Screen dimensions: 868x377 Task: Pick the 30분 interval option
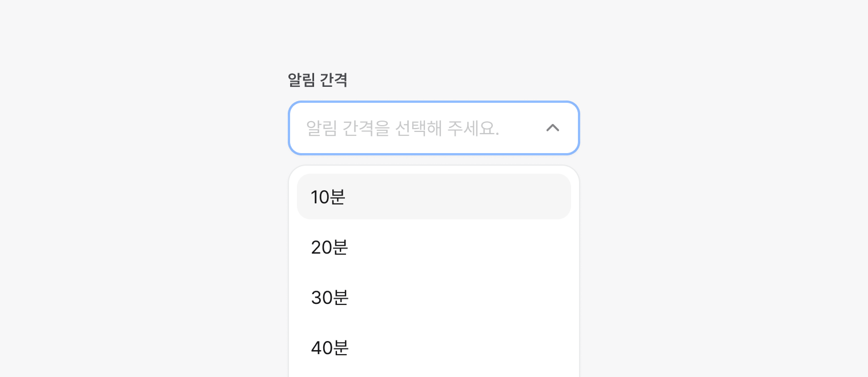pyautogui.click(x=434, y=298)
